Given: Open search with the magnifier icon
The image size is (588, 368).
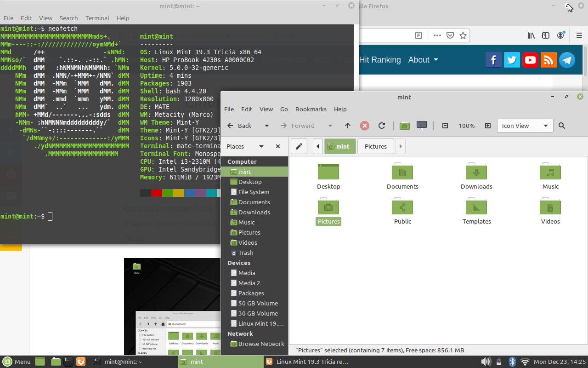Looking at the screenshot, I should click(x=561, y=126).
